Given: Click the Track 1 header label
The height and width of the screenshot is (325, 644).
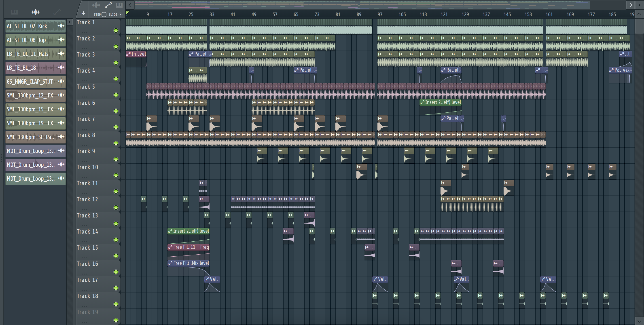Looking at the screenshot, I should coord(86,23).
